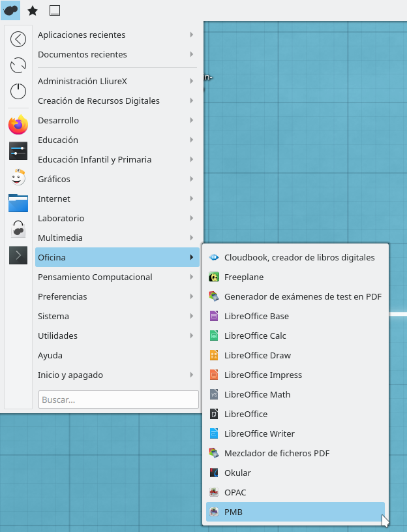The image size is (407, 532).
Task: Click the application launcher button in panel
Action: pyautogui.click(x=10, y=10)
